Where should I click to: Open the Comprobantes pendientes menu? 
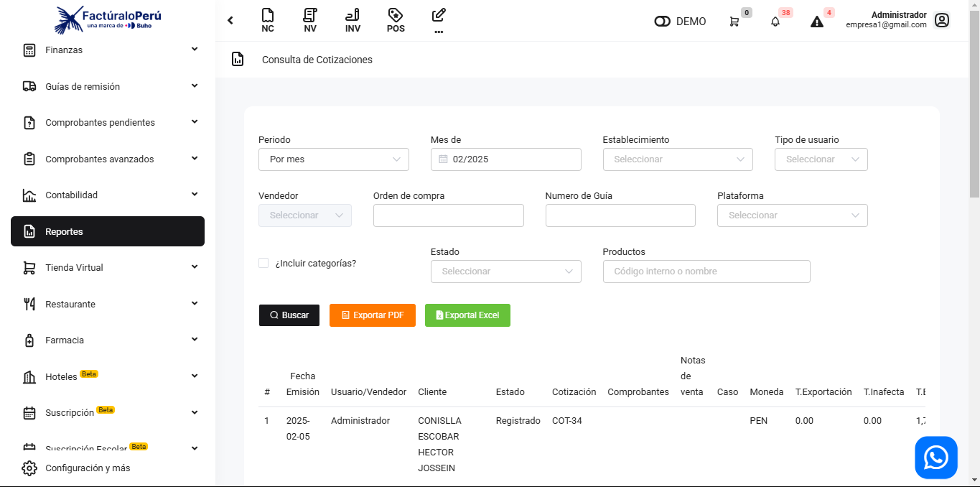[108, 122]
